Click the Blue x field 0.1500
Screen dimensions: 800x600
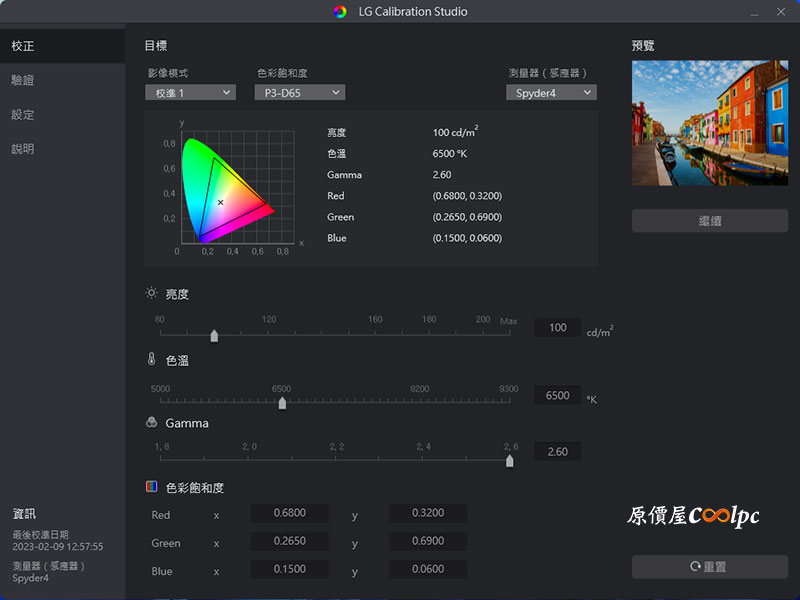click(290, 569)
